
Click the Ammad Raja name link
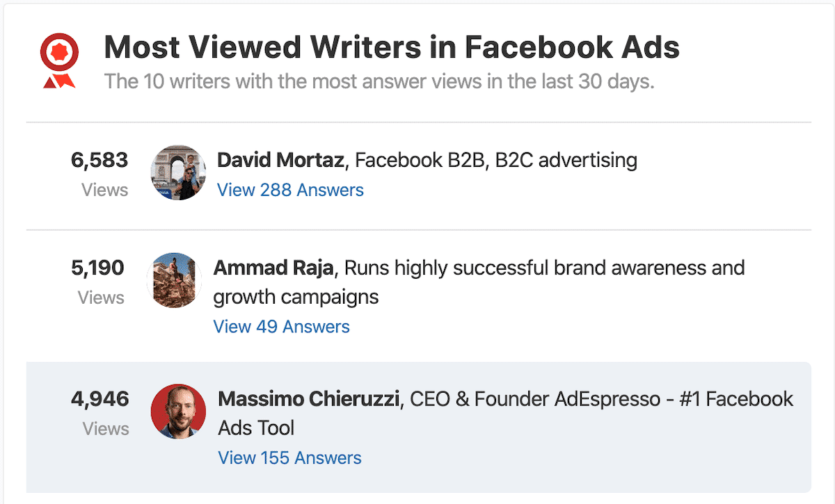[273, 268]
